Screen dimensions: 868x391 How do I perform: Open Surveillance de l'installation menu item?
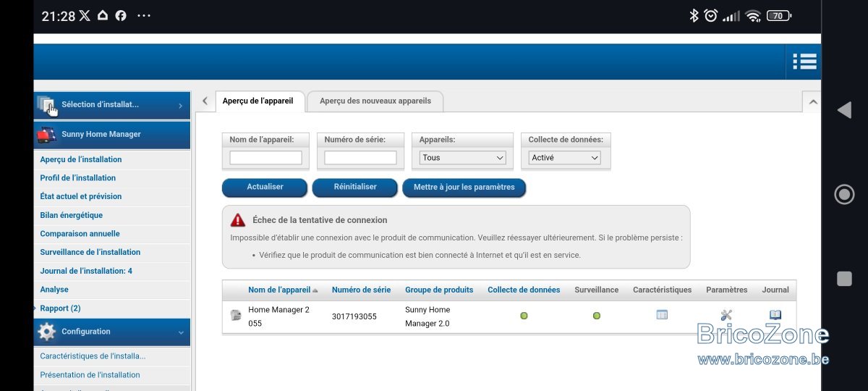coord(90,252)
